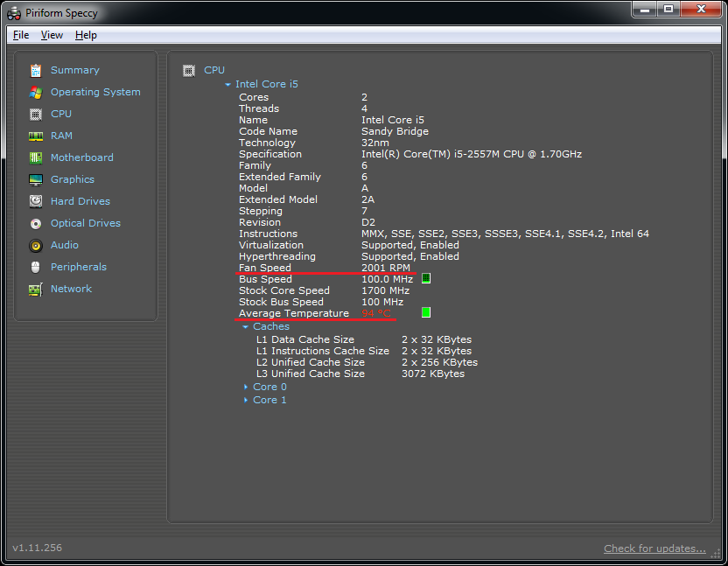Screen dimensions: 728x566
Task: Go to Network section label
Action: [x=71, y=289]
